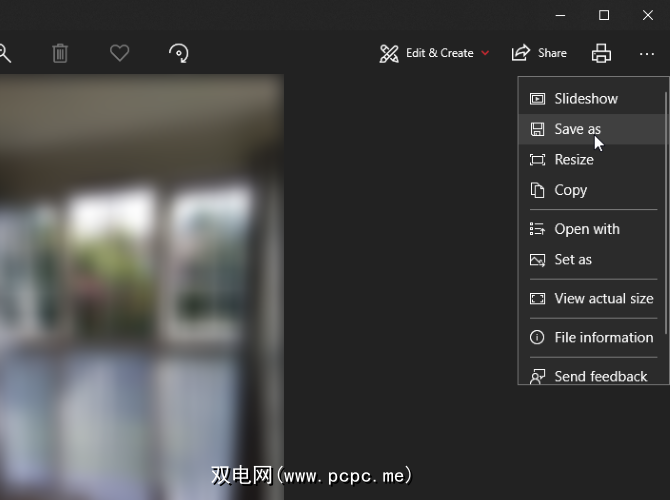Select View actual size in menu
The height and width of the screenshot is (500, 670).
coord(591,298)
